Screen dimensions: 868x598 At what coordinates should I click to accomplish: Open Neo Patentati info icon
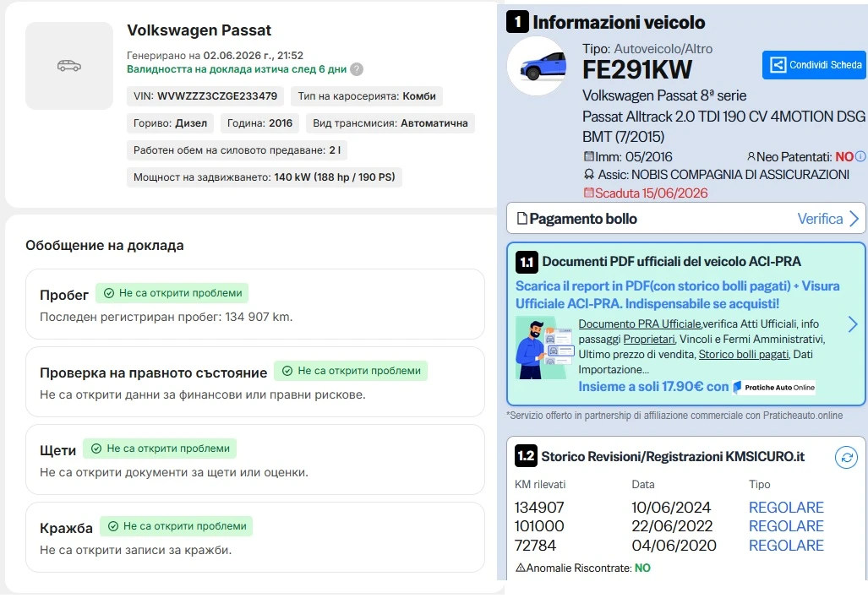coord(860,156)
